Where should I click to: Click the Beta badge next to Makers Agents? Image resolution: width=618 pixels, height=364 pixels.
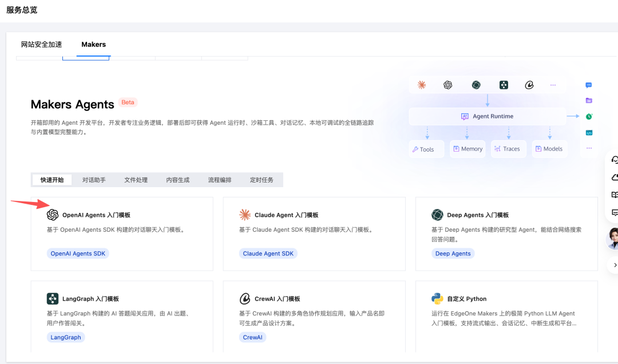click(x=128, y=102)
